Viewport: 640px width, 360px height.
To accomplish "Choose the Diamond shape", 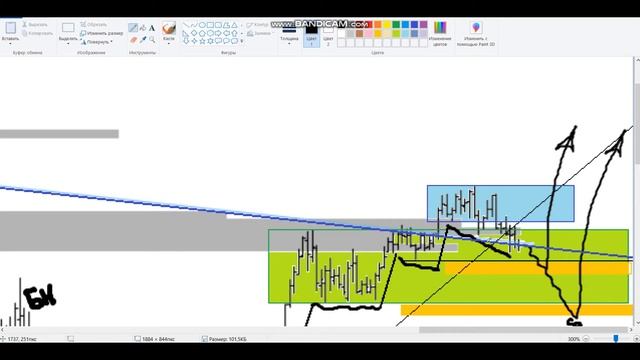I will coord(194,33).
